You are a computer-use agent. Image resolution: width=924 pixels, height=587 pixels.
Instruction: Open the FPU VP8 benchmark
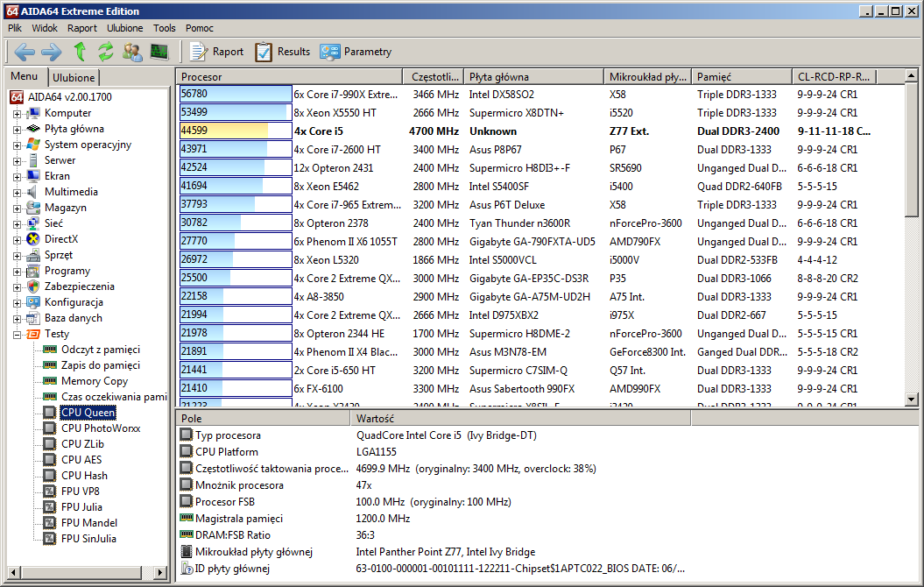81,491
